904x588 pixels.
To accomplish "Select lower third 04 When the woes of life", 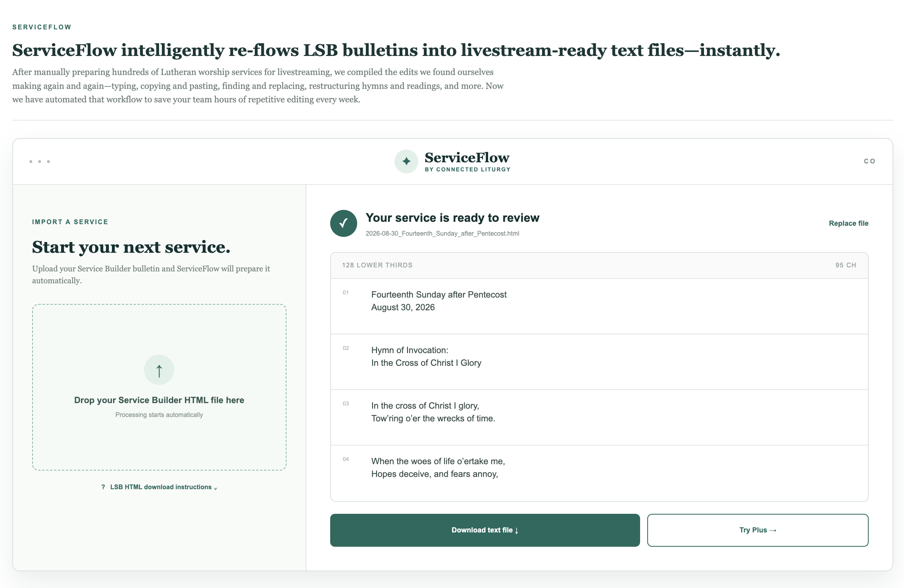I will pyautogui.click(x=599, y=473).
